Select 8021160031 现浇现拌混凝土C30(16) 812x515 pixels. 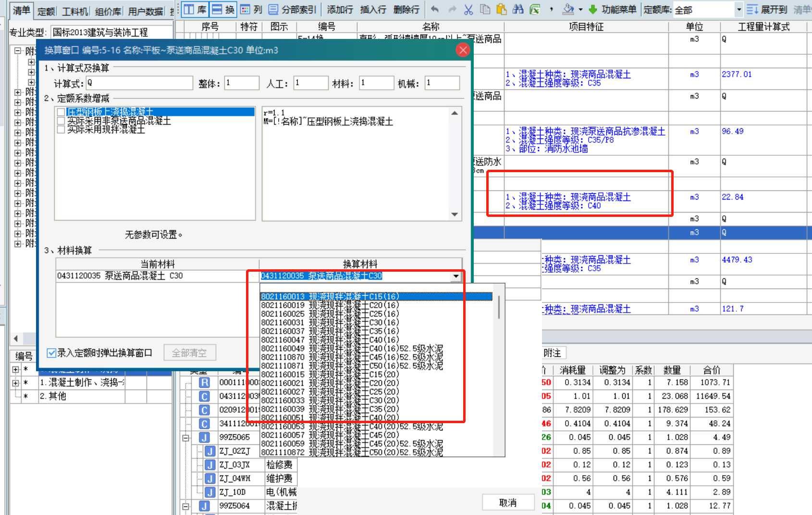pos(376,323)
